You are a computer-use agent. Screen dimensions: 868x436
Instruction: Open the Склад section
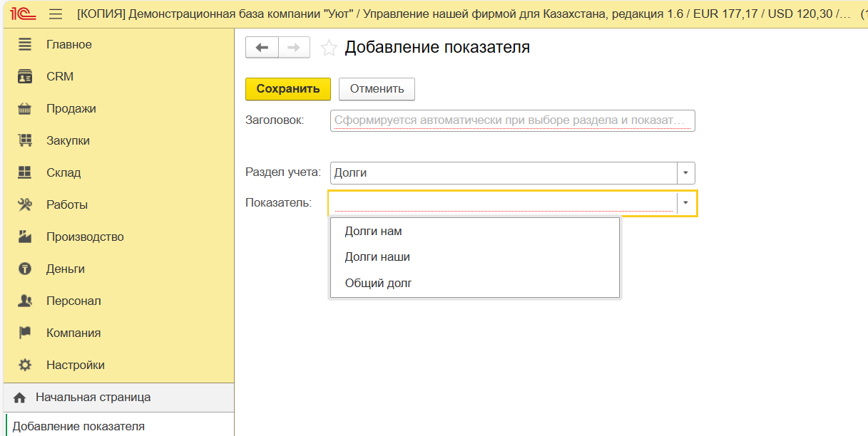coord(63,172)
